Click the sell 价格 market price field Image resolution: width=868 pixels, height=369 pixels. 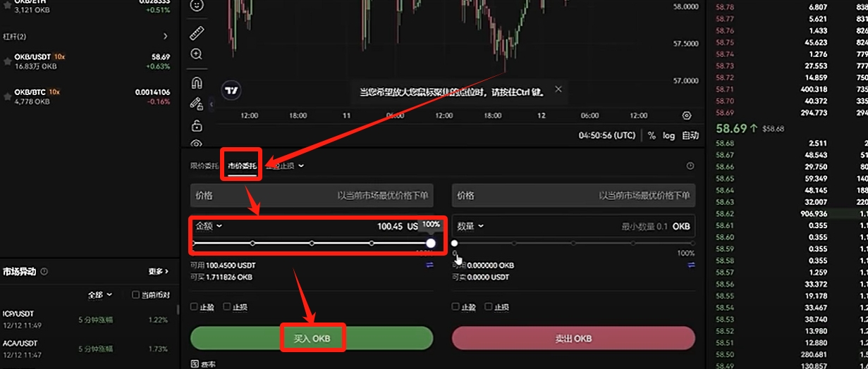pyautogui.click(x=573, y=195)
